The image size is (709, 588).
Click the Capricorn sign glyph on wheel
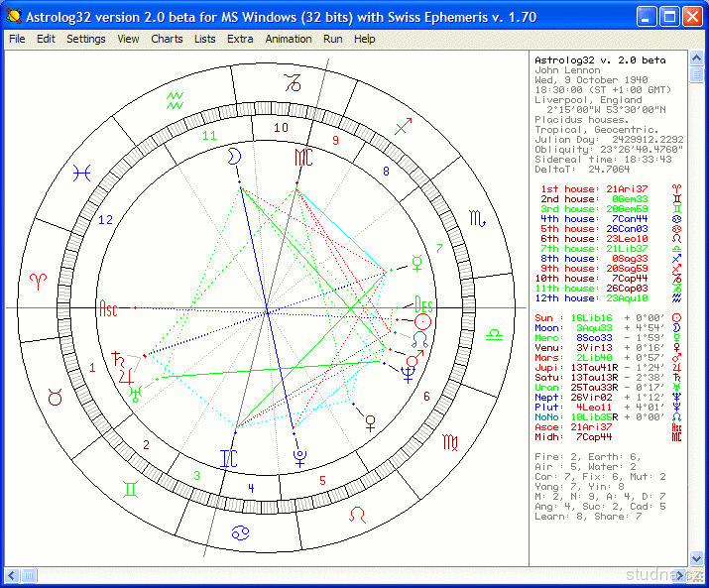[293, 82]
